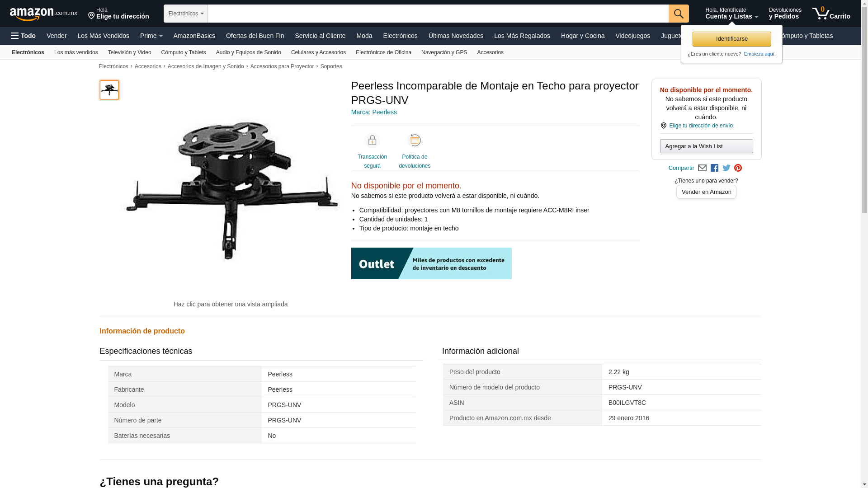Screen dimensions: 868x488
Task: Open Cuenta y Listas dropdown
Action: point(731,14)
